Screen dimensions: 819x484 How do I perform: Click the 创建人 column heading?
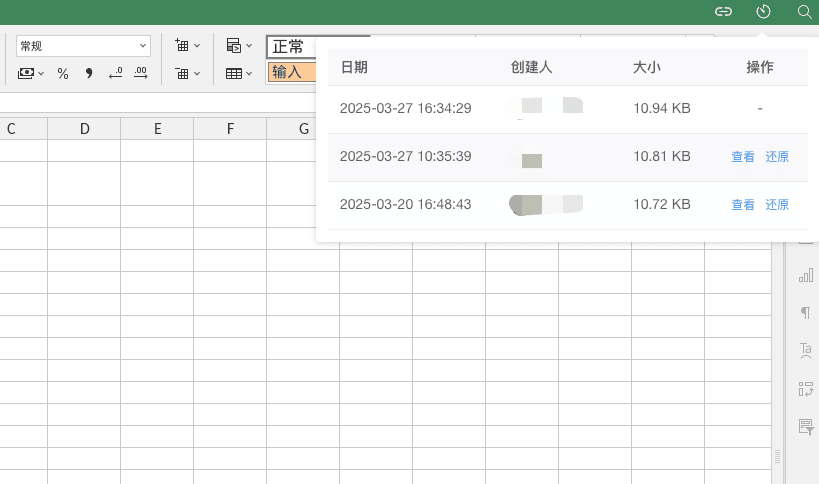click(x=531, y=67)
